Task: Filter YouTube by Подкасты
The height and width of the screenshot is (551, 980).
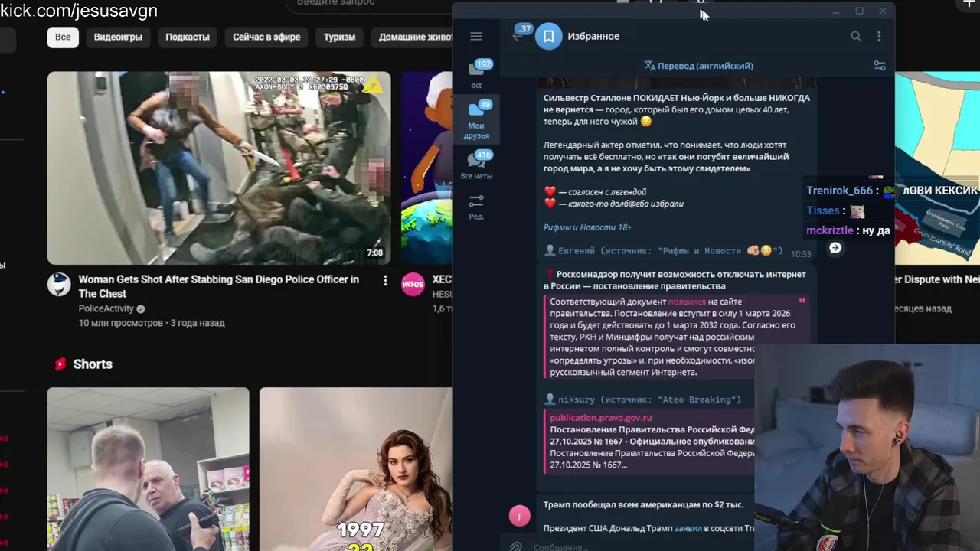Action: coord(188,37)
